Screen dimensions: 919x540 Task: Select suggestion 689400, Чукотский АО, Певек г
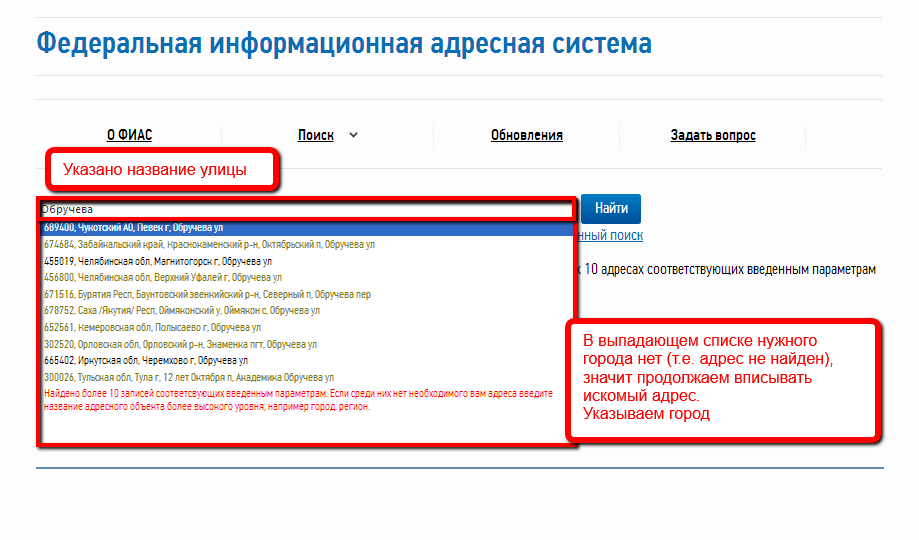click(306, 227)
